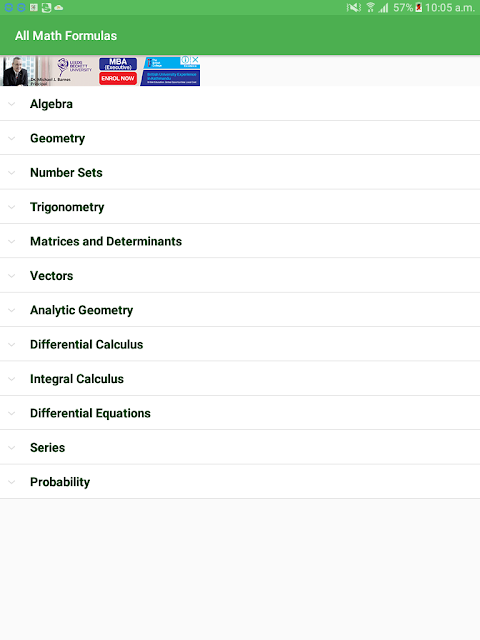Expand the Trigonometry chevron arrow
Screen dimensions: 480x640
(x=12, y=207)
